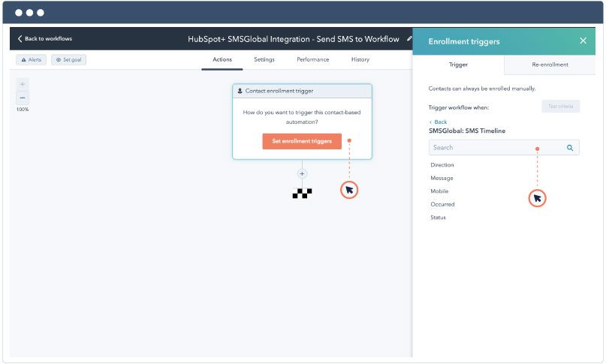Viewport: 606px width, 364px height.
Task: Choose the Mobile property
Action: pos(439,191)
